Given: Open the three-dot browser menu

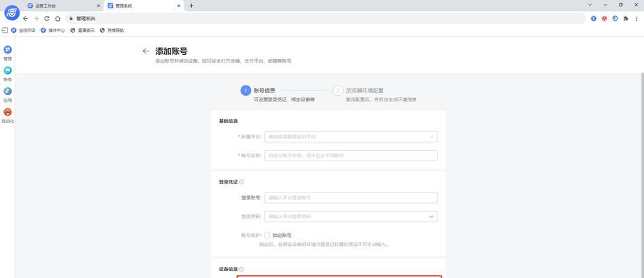Looking at the screenshot, I should (x=636, y=19).
